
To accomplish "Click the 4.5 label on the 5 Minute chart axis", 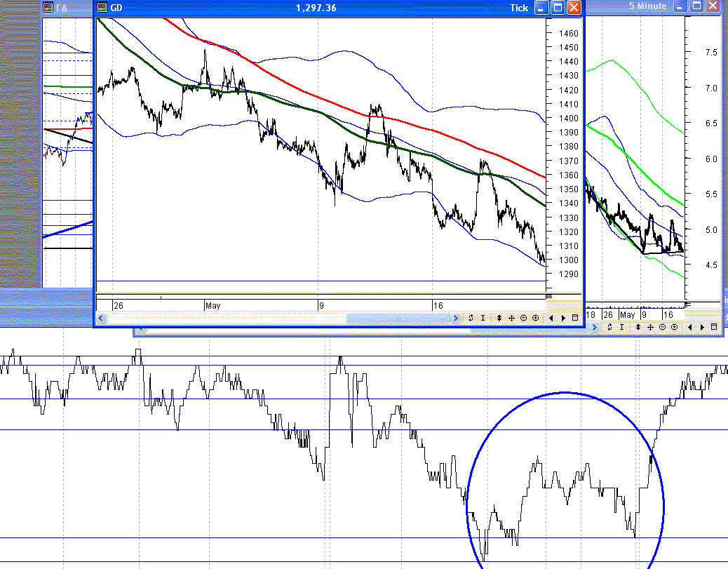I will coord(711,265).
